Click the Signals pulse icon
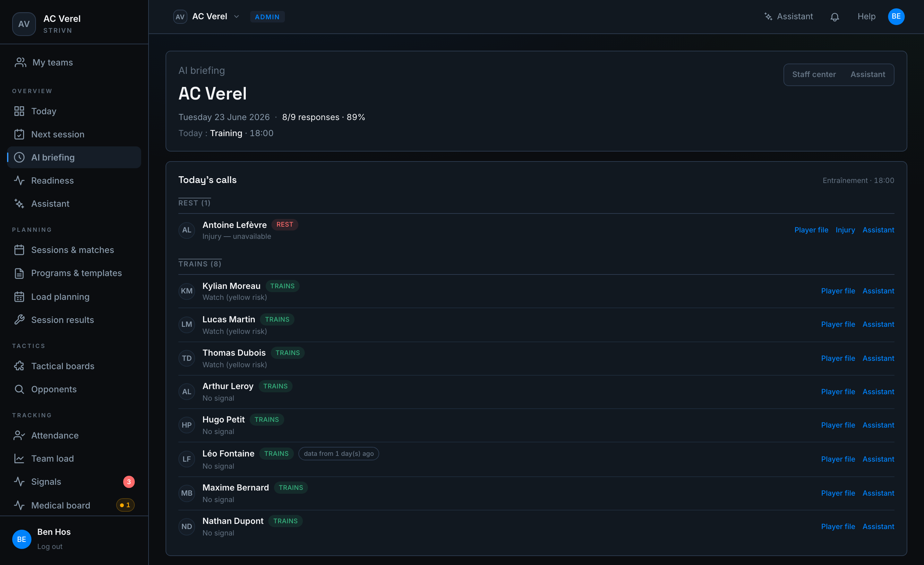 coord(19,482)
